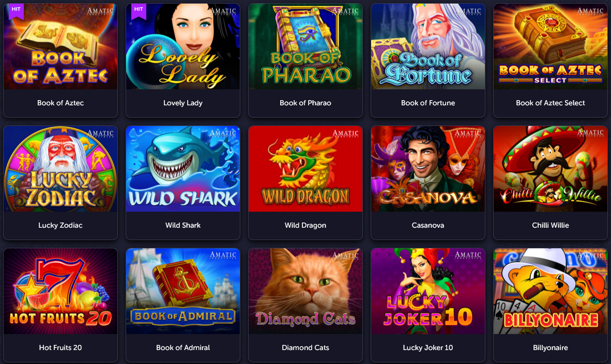Click the HIT badge on Book of Aztec
This screenshot has height=364, width=611.
tap(17, 10)
